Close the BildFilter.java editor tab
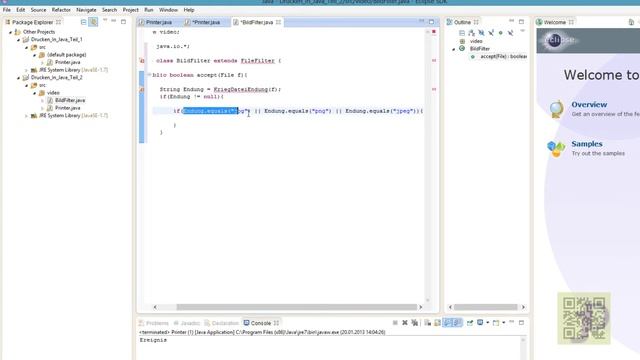This screenshot has width=640, height=360. 278,22
